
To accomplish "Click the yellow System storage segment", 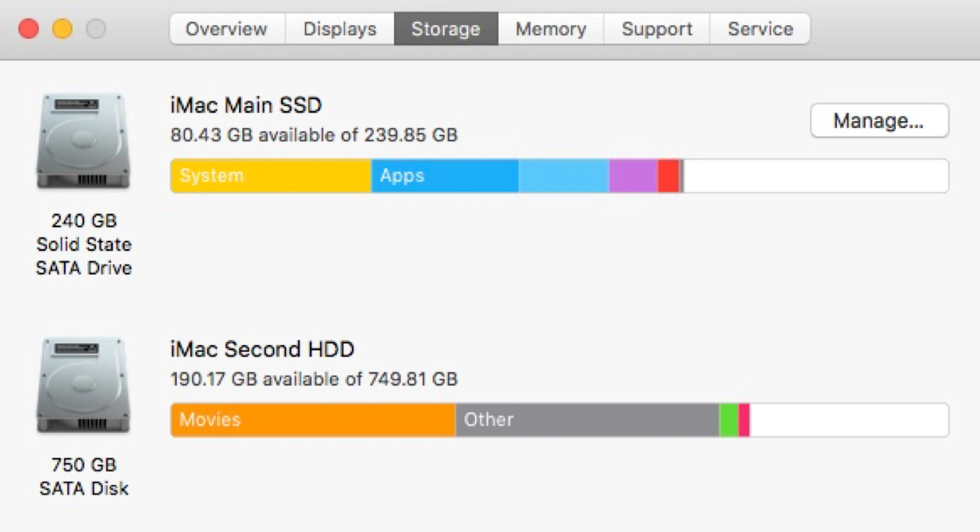I will 271,176.
